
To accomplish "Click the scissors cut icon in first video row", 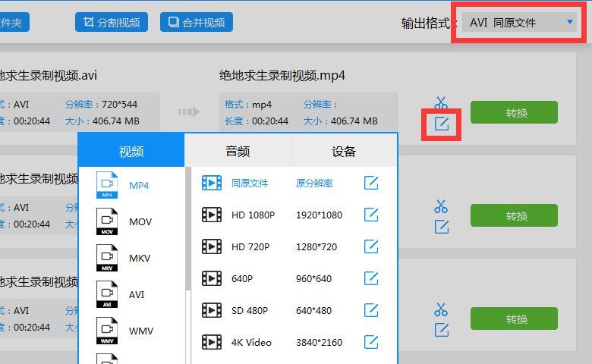I will pos(441,102).
